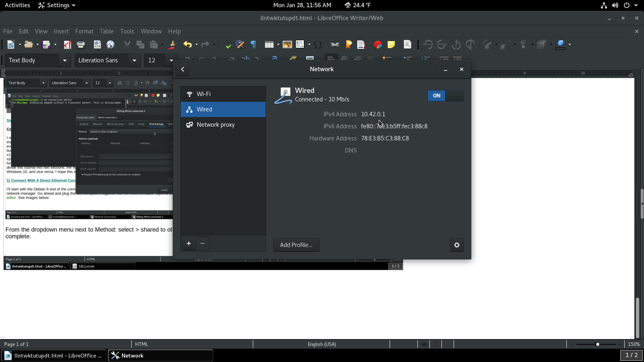Open the Tools menu

(x=127, y=31)
